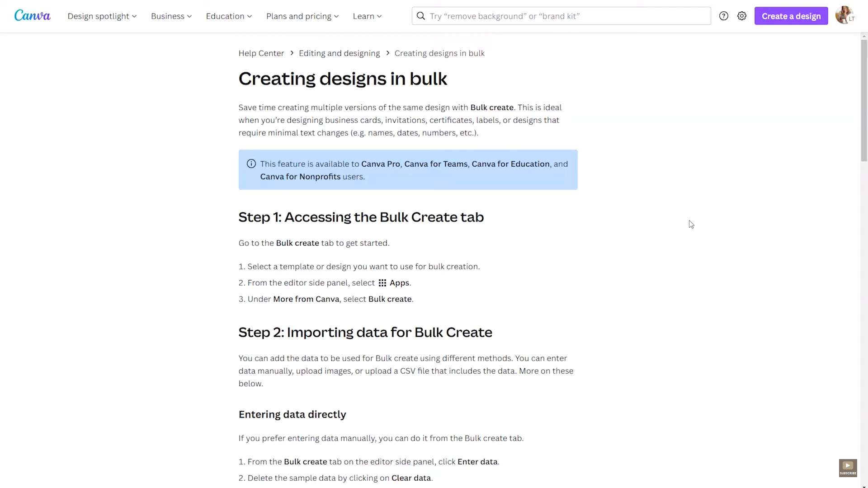Click the page vertical scrollbar thumb
868x488 pixels.
click(864, 99)
